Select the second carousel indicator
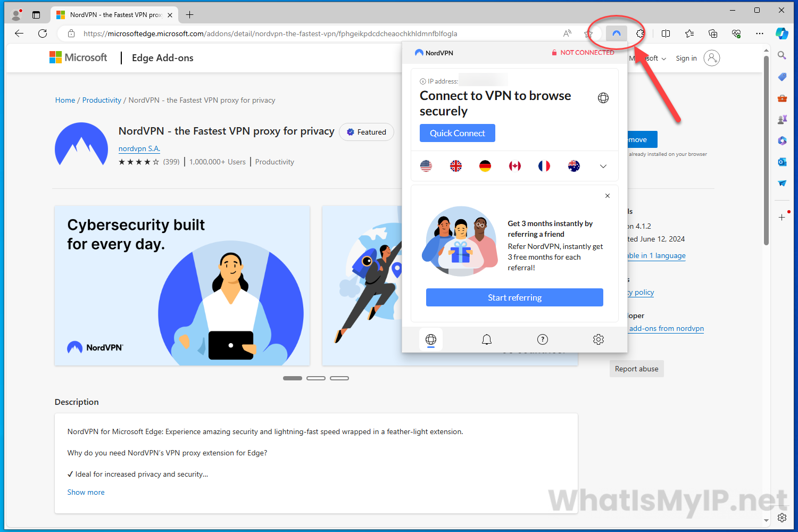 point(316,378)
